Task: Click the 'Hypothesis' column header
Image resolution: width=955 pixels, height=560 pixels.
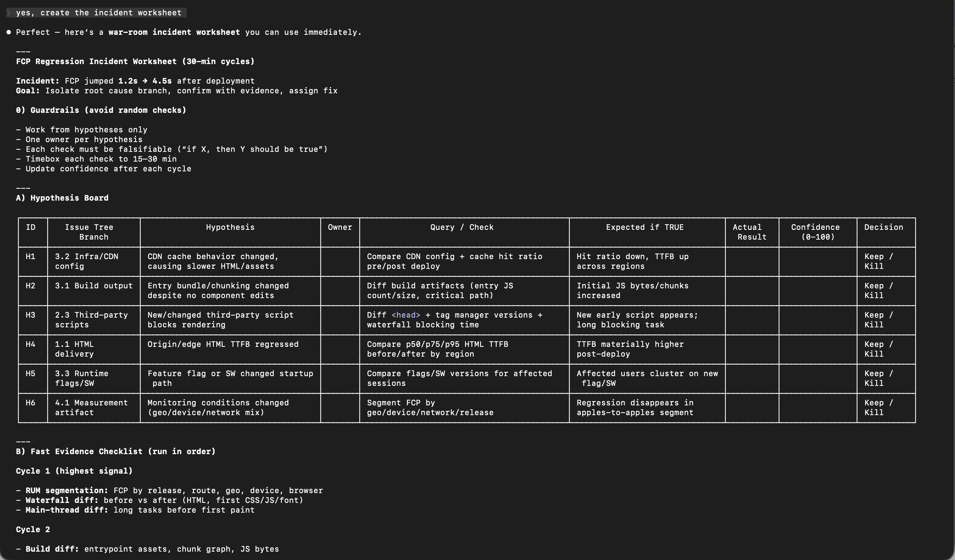Action: (230, 227)
